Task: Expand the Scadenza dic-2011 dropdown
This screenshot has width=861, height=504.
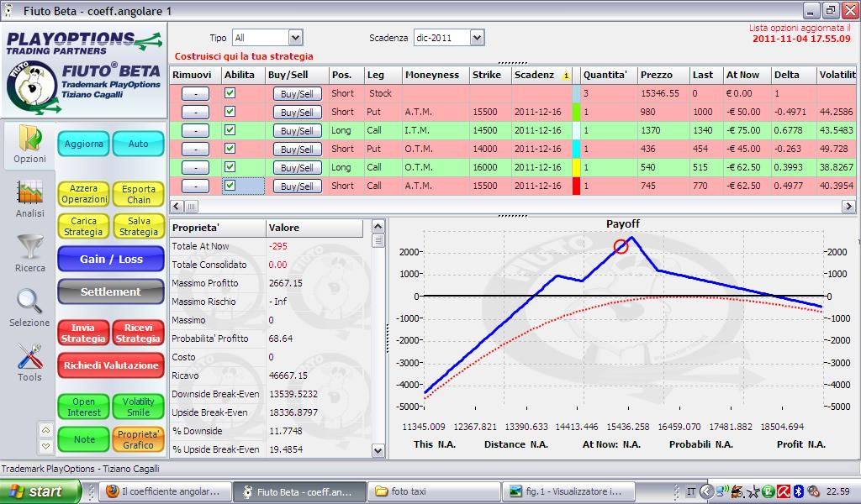Action: click(x=478, y=38)
